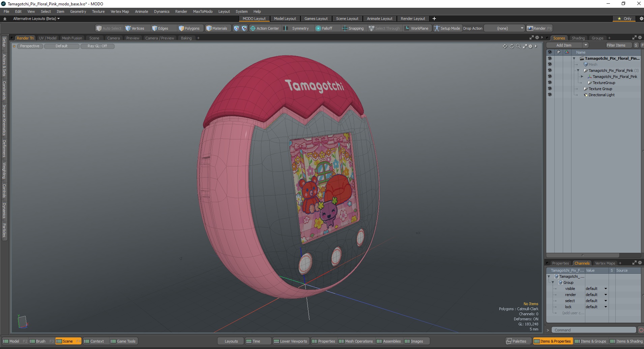Switch to UV / Model viewport tab
The image size is (644, 349).
coord(48,38)
